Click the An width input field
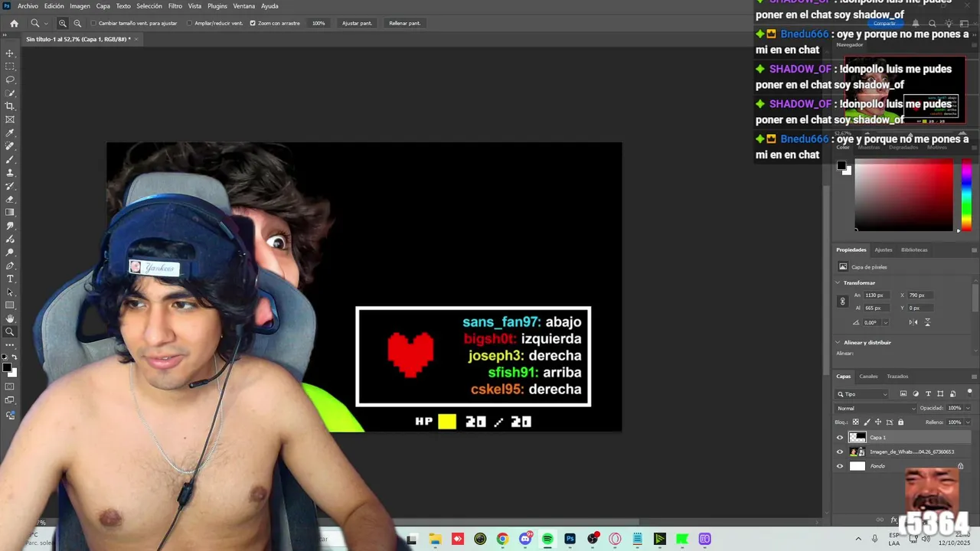Viewport: 980px width, 551px height. tap(877, 295)
